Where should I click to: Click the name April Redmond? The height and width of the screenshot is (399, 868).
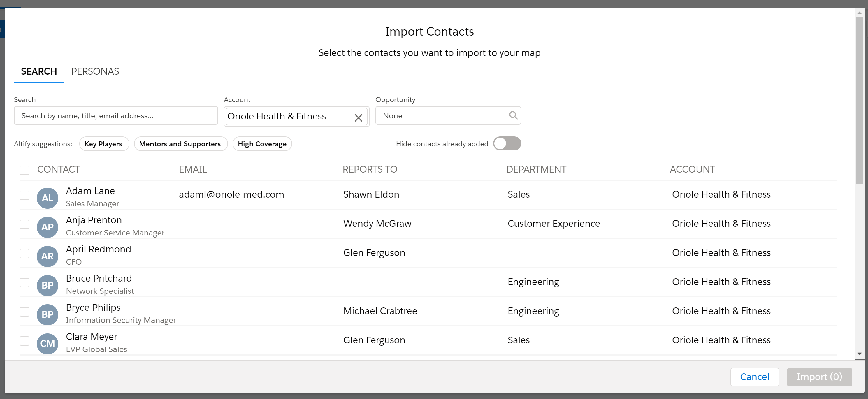99,249
